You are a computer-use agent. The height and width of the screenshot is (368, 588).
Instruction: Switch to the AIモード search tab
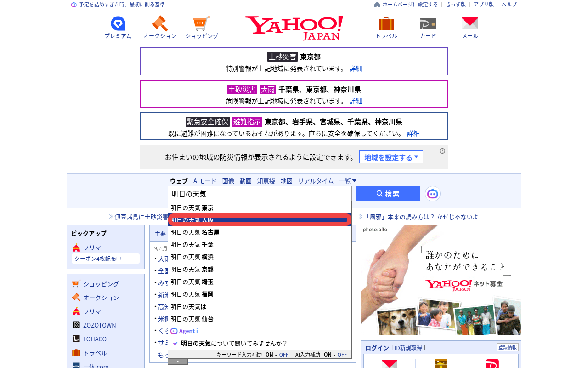[205, 181]
